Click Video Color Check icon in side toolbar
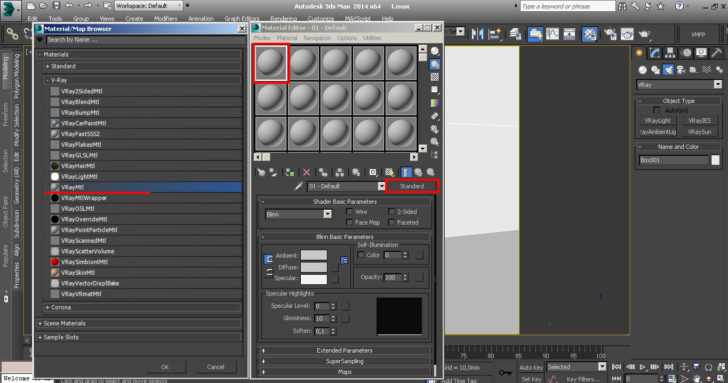The width and height of the screenshot is (728, 383). pos(435,103)
